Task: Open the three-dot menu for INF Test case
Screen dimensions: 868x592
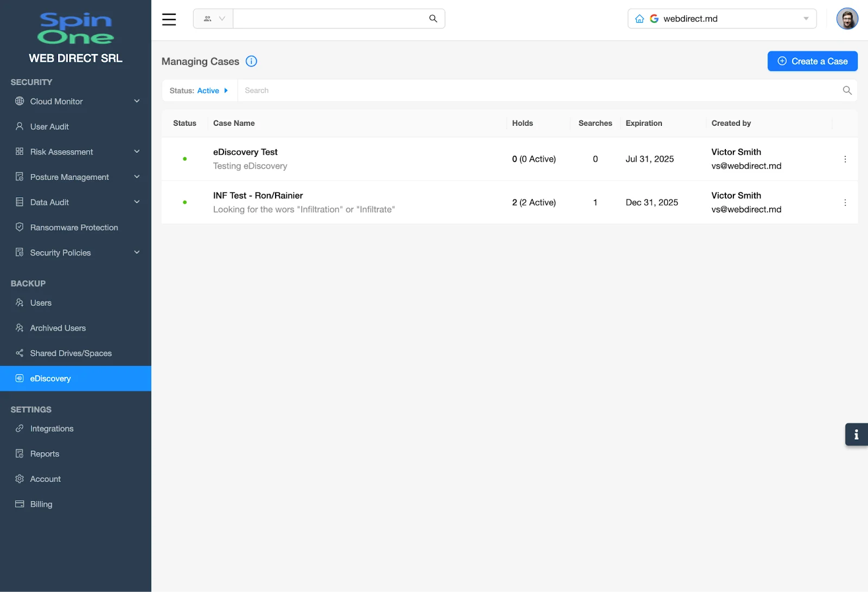Action: (845, 202)
